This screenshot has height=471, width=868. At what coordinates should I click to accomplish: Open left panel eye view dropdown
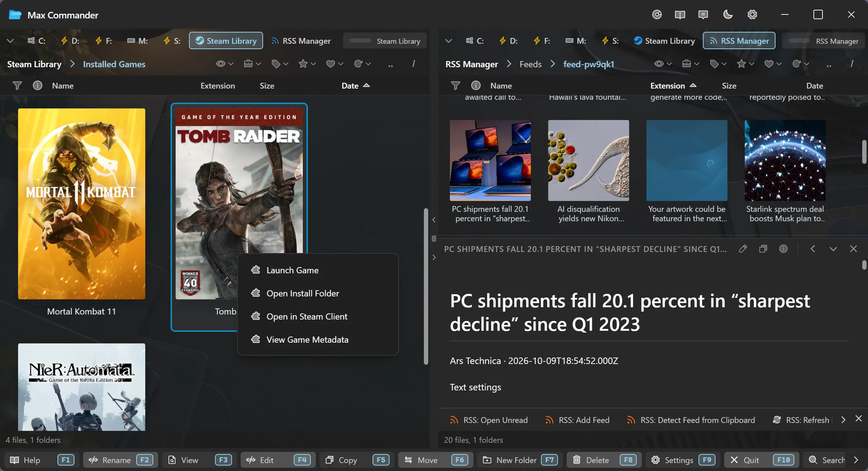pyautogui.click(x=225, y=64)
